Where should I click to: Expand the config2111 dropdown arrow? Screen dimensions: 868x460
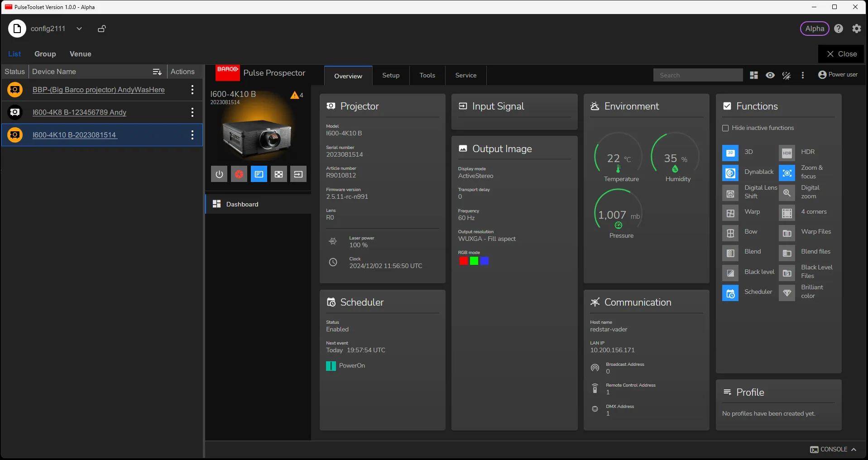coord(79,29)
